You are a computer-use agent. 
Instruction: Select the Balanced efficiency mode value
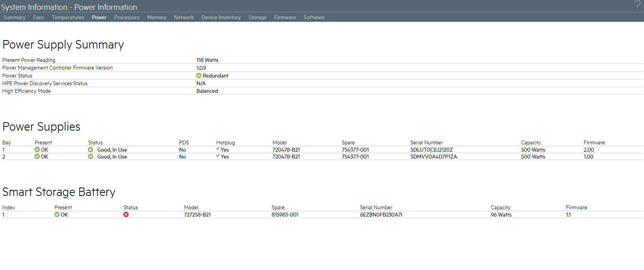point(207,91)
